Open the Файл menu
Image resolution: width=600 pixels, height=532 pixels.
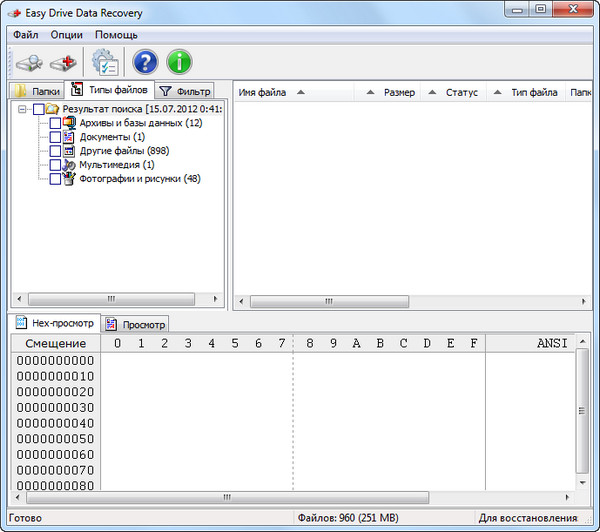(x=26, y=34)
